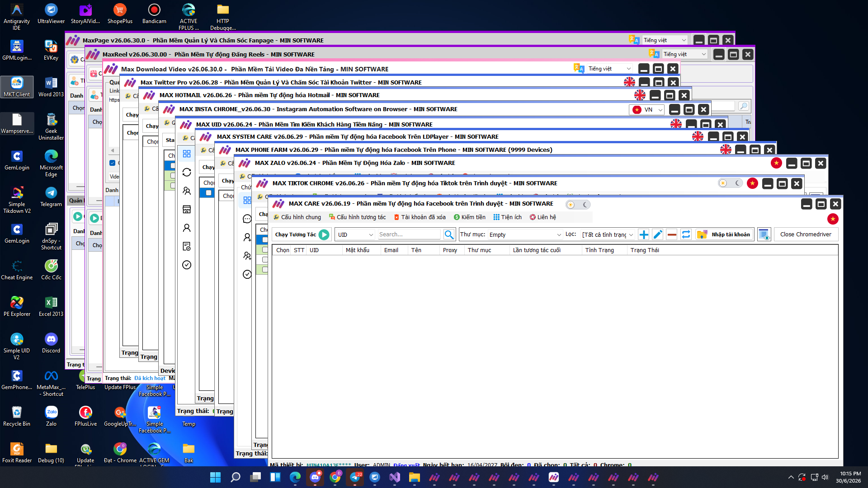This screenshot has height=488, width=868.
Task: Open the Cheat Engine desktop shortcut
Action: click(17, 269)
